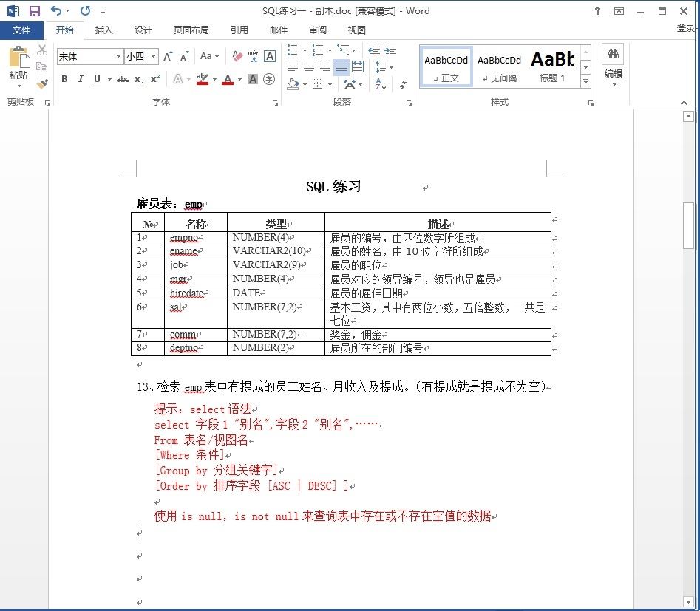Click the Redo repeat icon
700x611 pixels.
85,10
